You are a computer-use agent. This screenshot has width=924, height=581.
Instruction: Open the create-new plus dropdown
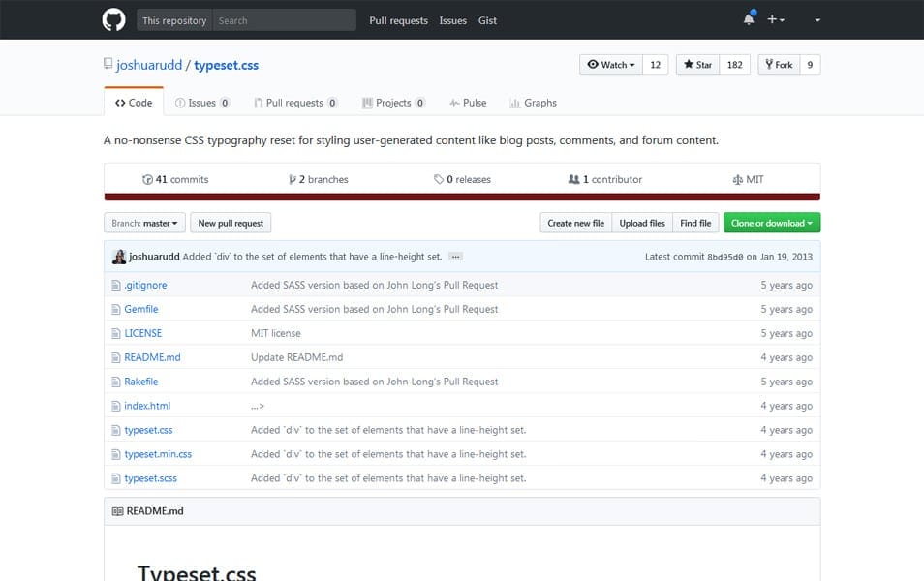pyautogui.click(x=775, y=19)
